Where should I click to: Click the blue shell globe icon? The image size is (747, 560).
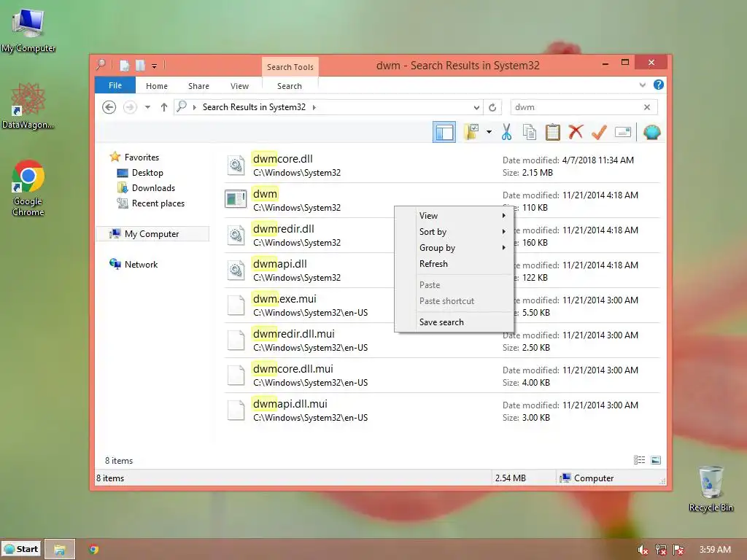[651, 132]
